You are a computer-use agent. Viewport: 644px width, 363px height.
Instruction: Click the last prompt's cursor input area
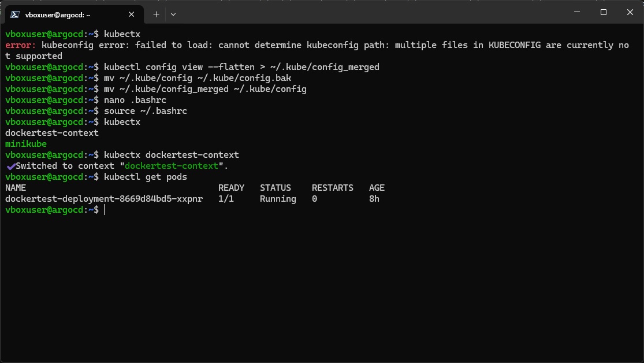point(105,210)
